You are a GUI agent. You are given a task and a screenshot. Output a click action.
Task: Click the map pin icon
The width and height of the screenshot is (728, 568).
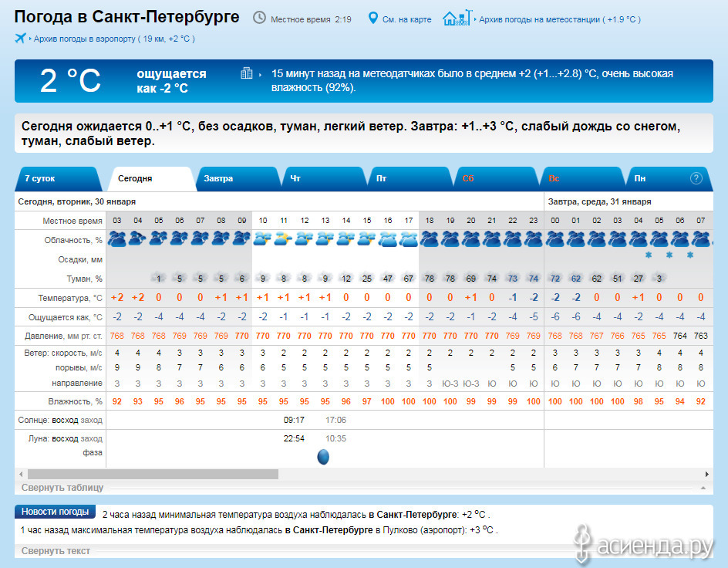click(372, 18)
